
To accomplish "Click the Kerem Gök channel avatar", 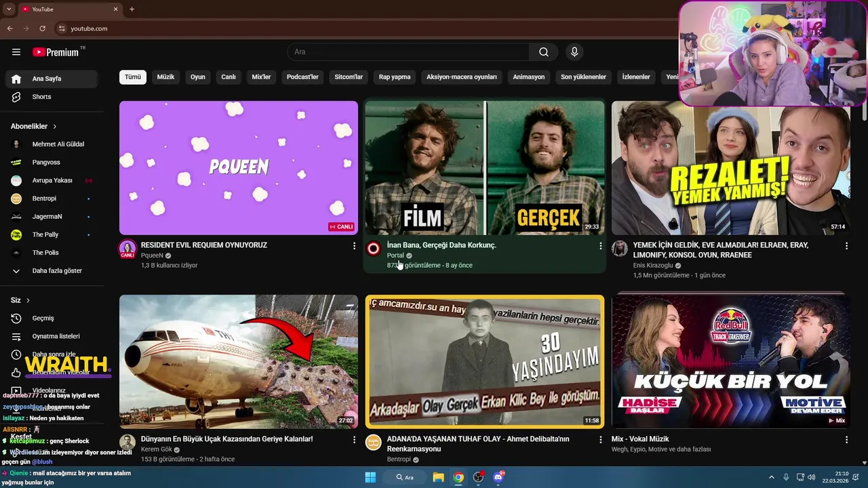I will tap(127, 443).
